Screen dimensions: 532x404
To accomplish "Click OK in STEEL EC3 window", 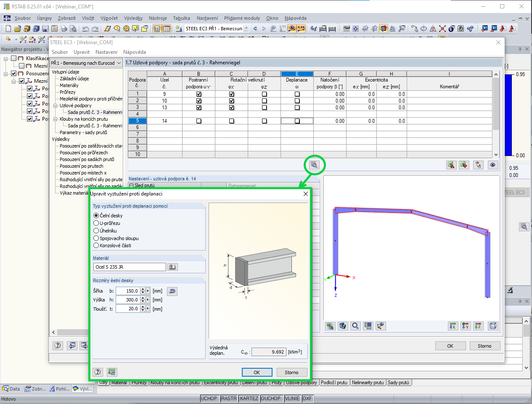I will pyautogui.click(x=450, y=346).
